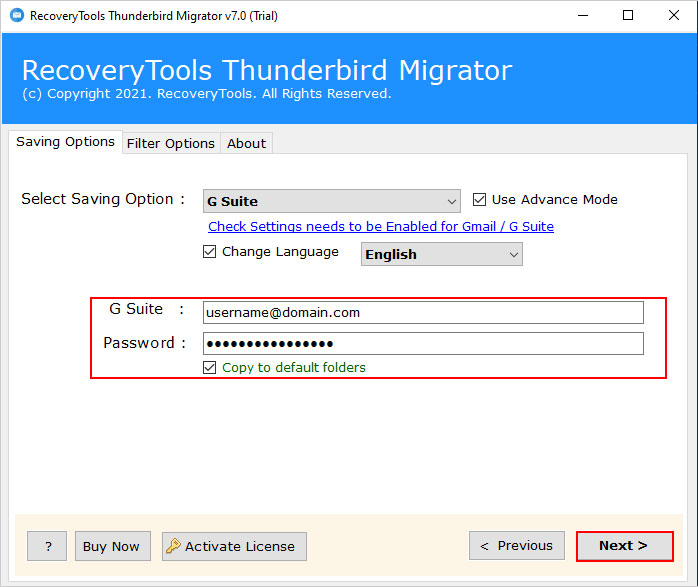698x587 pixels.
Task: Click the Buy Now button
Action: point(113,546)
